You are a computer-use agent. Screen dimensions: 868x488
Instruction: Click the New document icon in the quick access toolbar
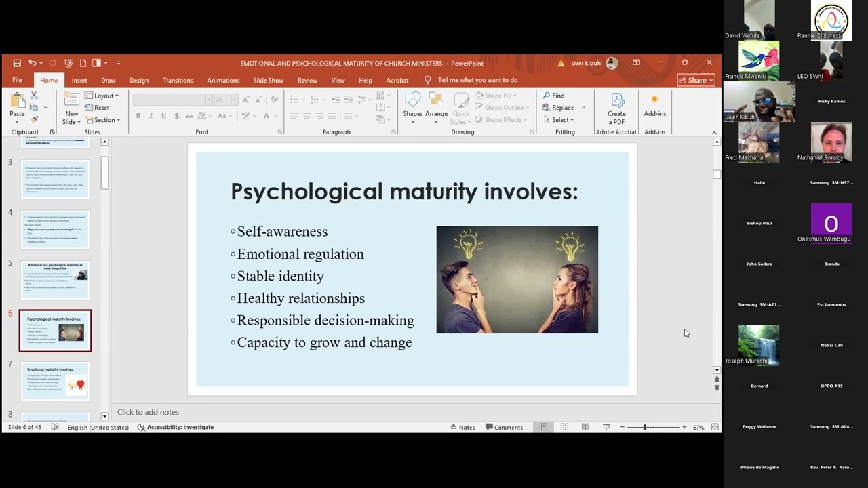pos(83,63)
